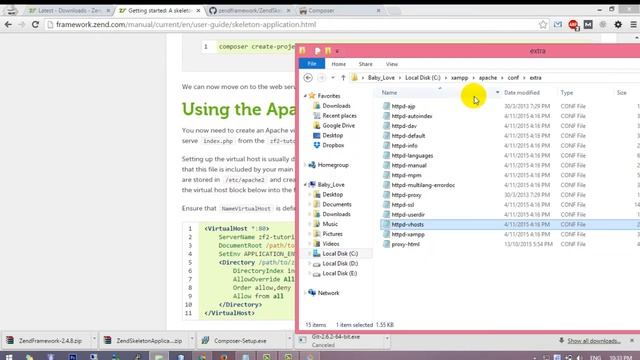Reload the Zend framework page

[35, 24]
